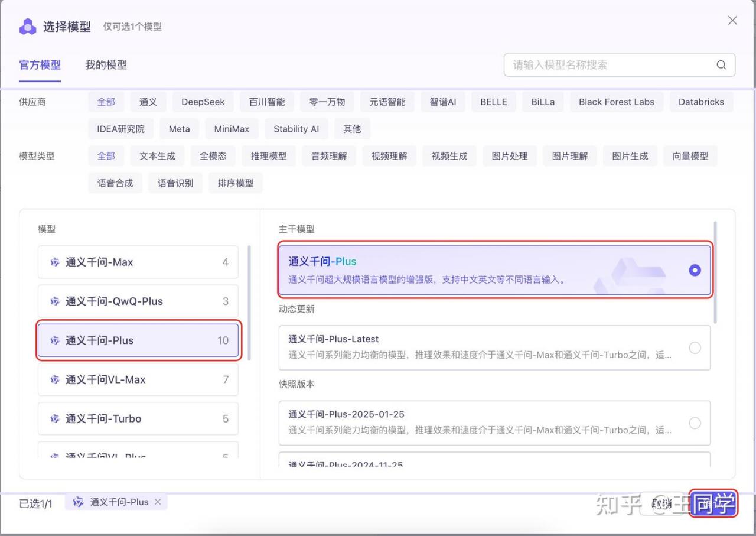Filter supplier by DeepSeek
Screen dimensions: 756x536
pyautogui.click(x=203, y=102)
